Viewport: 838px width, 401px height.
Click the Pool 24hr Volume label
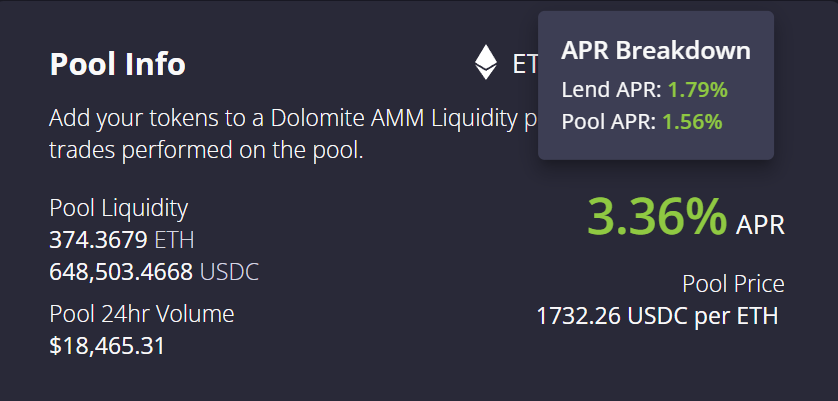tap(141, 314)
